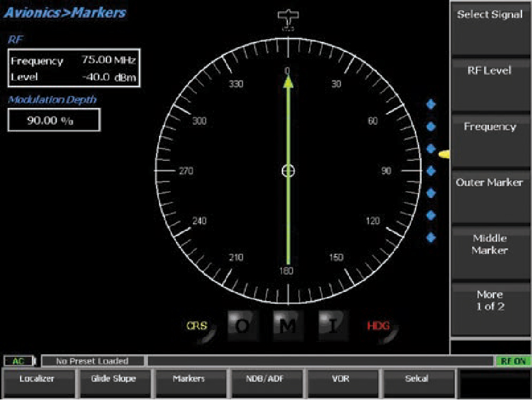Viewport: 532px width, 400px height.
Task: Select the M middle marker indicator lamp
Action: 288,325
